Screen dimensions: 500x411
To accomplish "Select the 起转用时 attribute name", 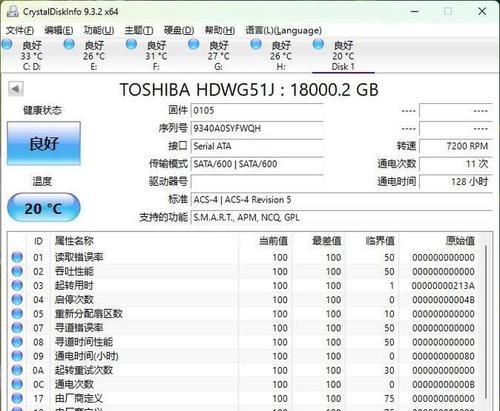I will 74,285.
